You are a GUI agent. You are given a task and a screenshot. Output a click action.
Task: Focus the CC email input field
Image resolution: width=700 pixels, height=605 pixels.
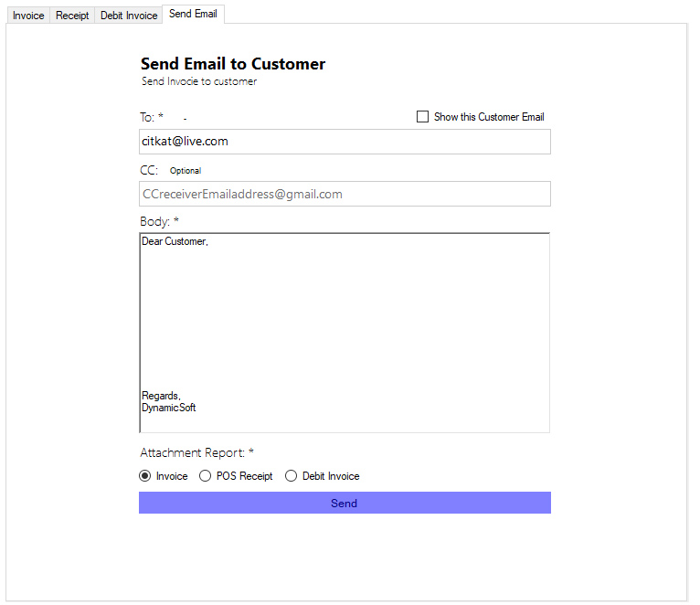point(345,194)
